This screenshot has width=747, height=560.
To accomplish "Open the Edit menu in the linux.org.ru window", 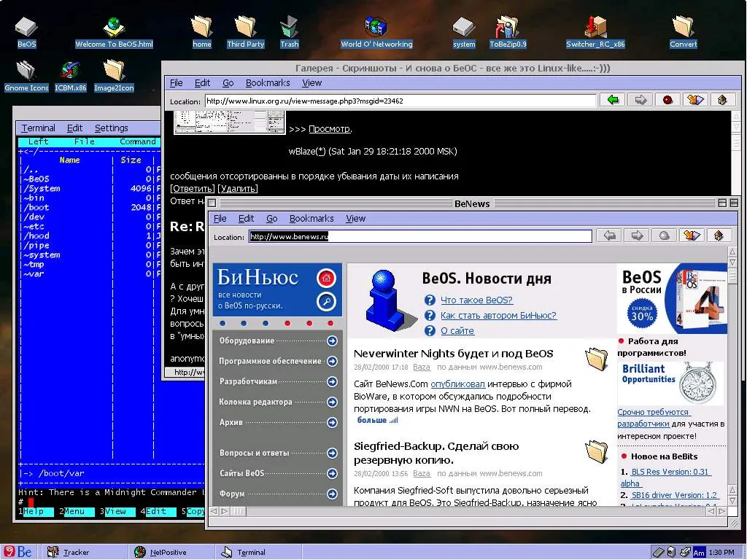I will pos(203,83).
